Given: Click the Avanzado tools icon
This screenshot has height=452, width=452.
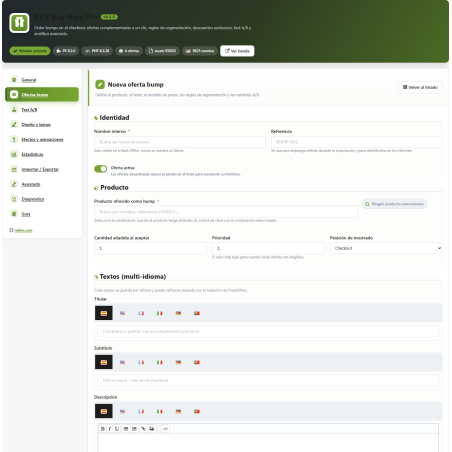Looking at the screenshot, I should pyautogui.click(x=14, y=184).
